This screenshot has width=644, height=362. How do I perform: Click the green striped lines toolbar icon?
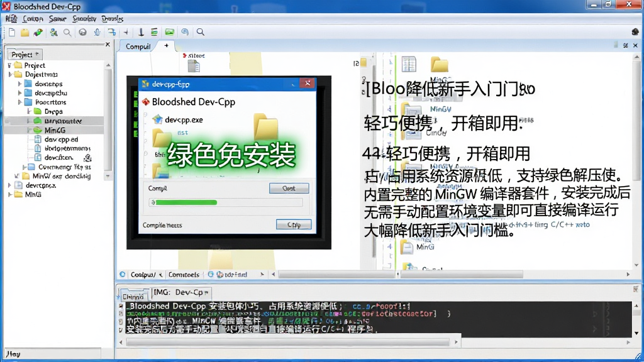(x=154, y=32)
